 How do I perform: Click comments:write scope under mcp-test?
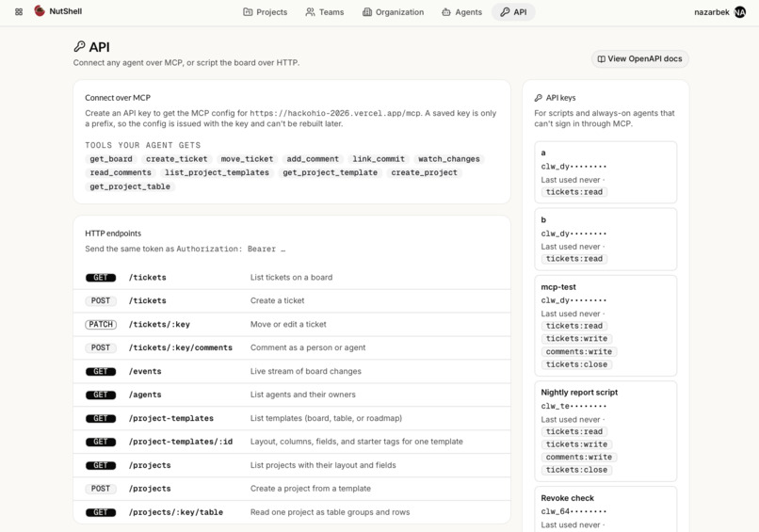click(x=579, y=351)
